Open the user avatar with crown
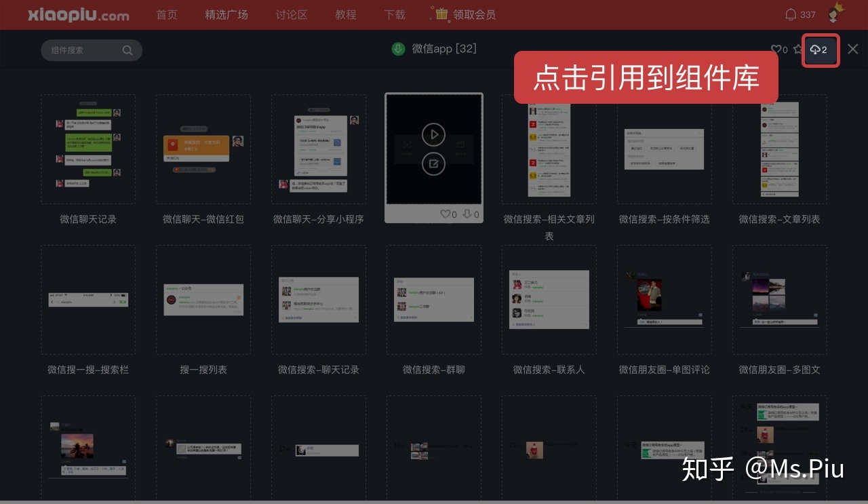Image resolution: width=868 pixels, height=504 pixels. (835, 13)
